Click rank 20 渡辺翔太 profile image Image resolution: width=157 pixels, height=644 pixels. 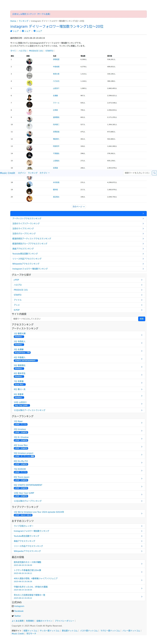point(29,199)
